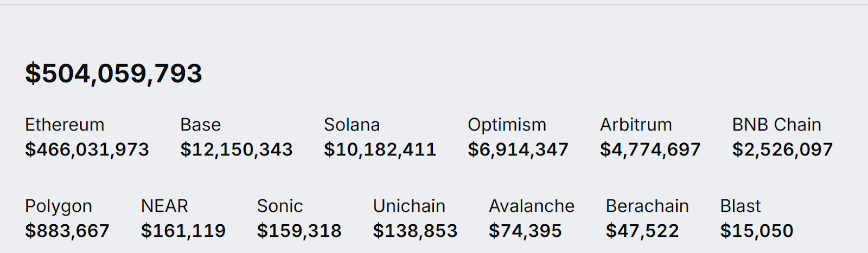Viewport: 868px width, 253px height.
Task: Select the Polygon chain label
Action: pos(59,206)
